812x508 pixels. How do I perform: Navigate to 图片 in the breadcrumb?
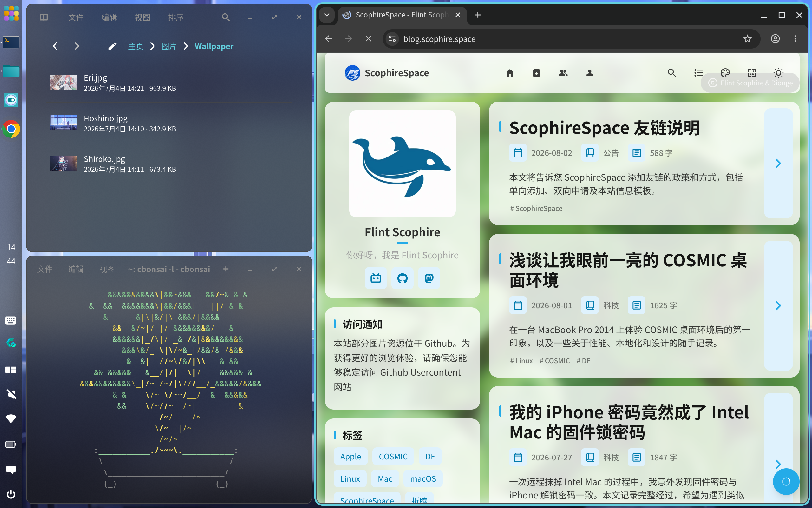[169, 46]
